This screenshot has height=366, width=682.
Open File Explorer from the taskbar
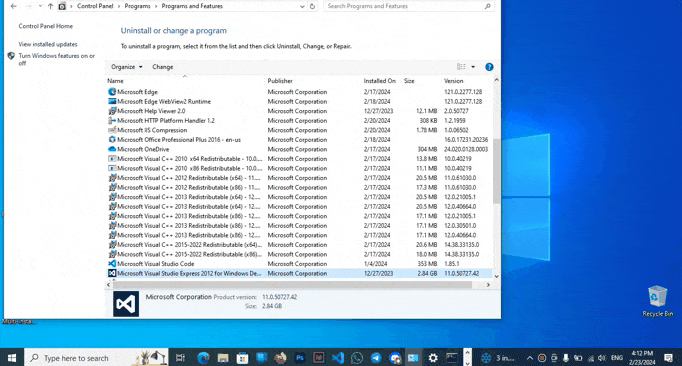[223, 358]
